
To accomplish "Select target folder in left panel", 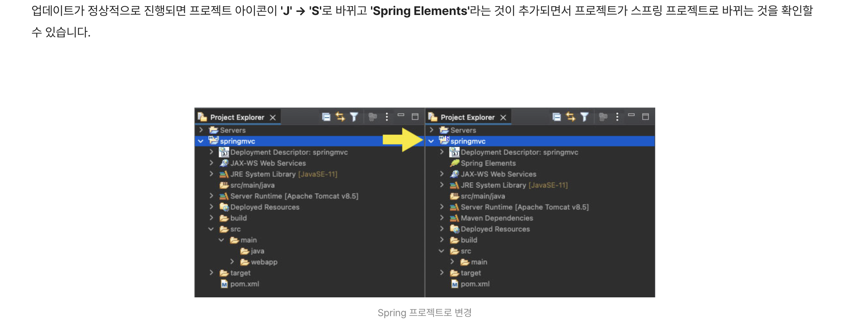I will (240, 273).
